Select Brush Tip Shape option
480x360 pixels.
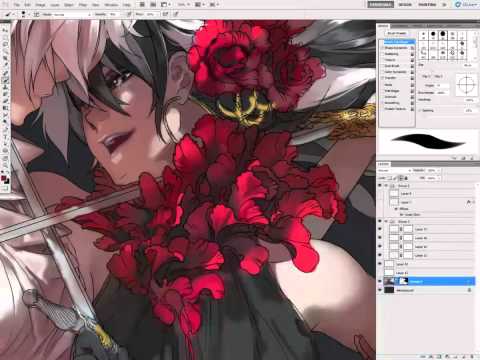399,42
